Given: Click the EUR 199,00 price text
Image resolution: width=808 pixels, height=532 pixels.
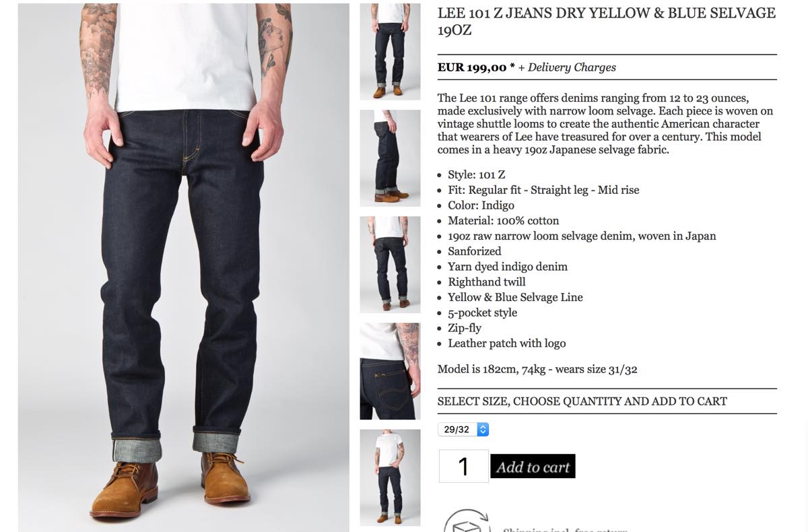Looking at the screenshot, I should (x=471, y=67).
